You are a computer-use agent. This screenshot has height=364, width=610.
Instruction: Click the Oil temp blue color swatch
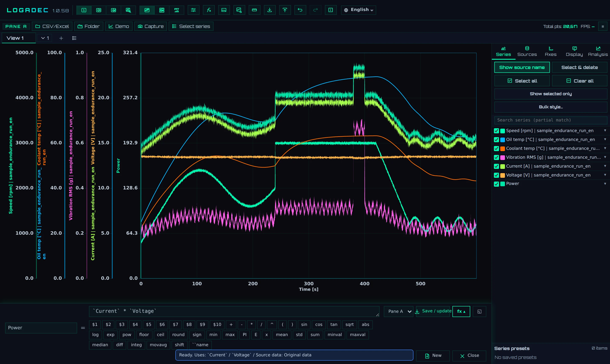[x=502, y=139]
